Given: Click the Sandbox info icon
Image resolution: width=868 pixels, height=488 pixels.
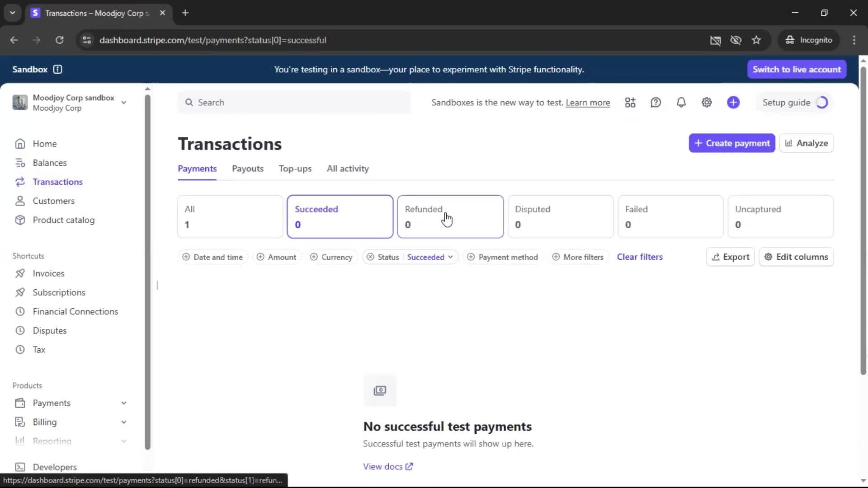Looking at the screenshot, I should click(x=57, y=69).
